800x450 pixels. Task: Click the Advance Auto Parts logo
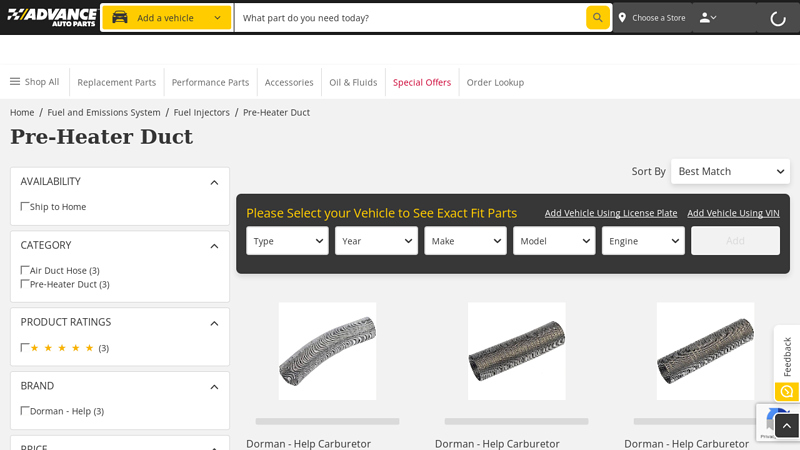click(51, 17)
